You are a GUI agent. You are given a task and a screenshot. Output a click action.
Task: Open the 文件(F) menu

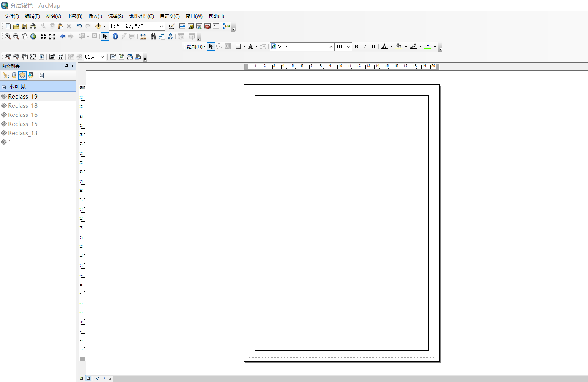12,16
